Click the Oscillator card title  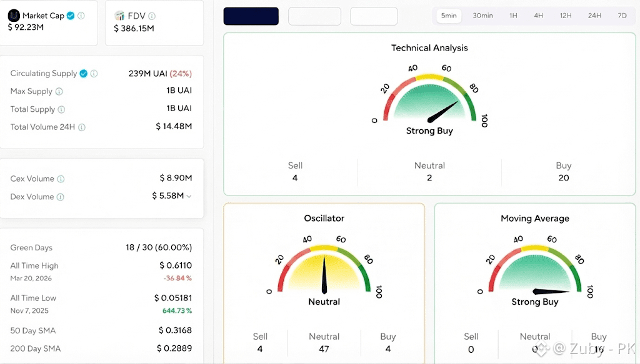click(324, 218)
